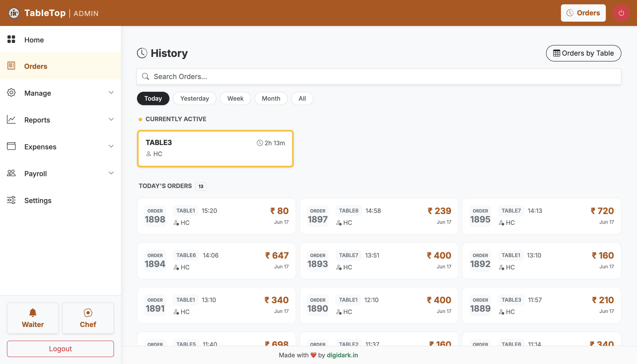Select the Yesterday filter

point(195,98)
